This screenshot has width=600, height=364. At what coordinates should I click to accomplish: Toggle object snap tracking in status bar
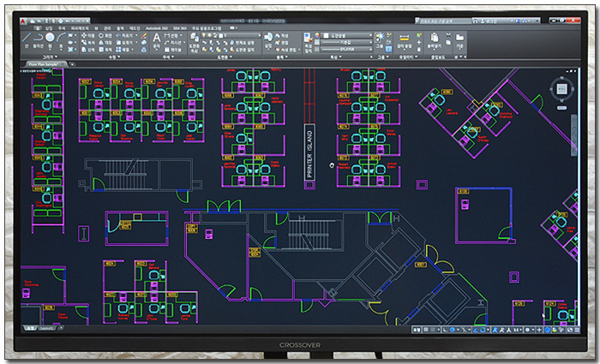475,330
